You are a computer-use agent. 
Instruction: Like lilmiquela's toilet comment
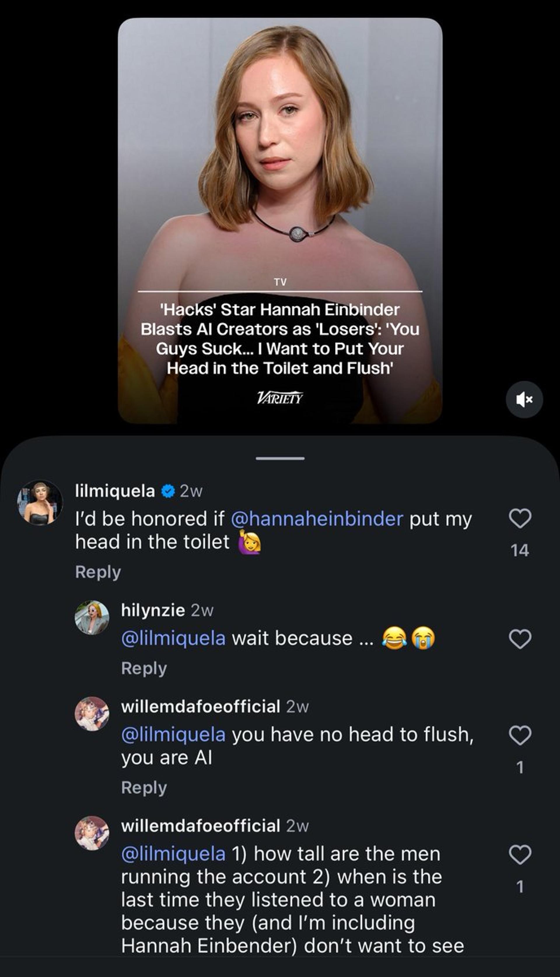[x=520, y=519]
